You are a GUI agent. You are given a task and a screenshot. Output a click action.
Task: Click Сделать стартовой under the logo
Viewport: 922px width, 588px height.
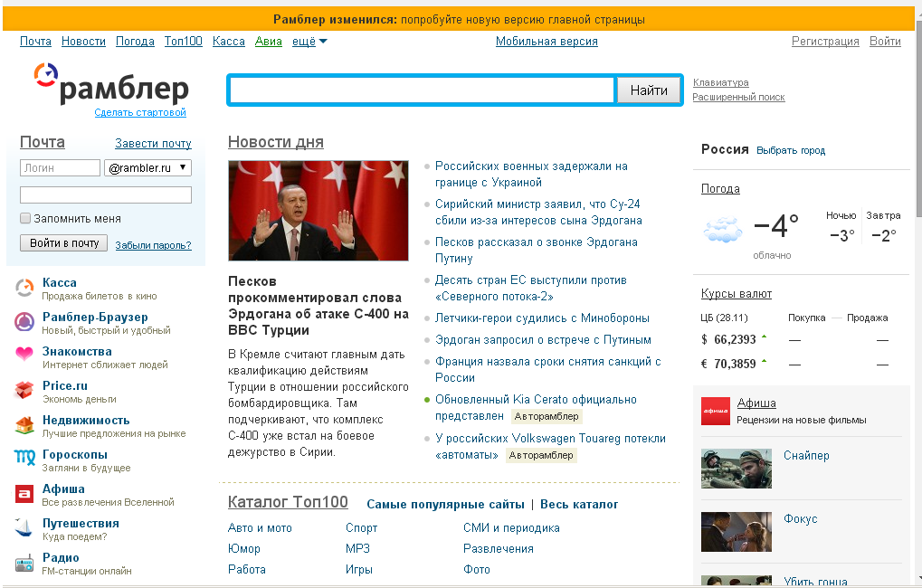point(140,112)
